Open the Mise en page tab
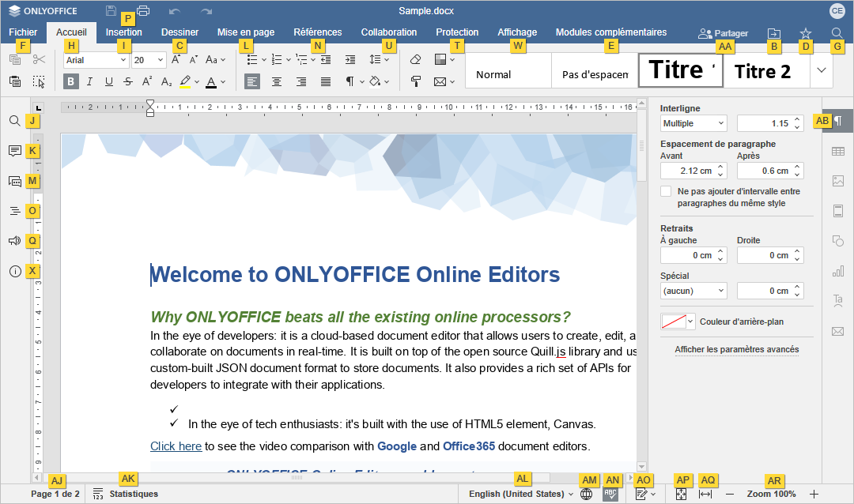The width and height of the screenshot is (854, 504). pos(246,32)
